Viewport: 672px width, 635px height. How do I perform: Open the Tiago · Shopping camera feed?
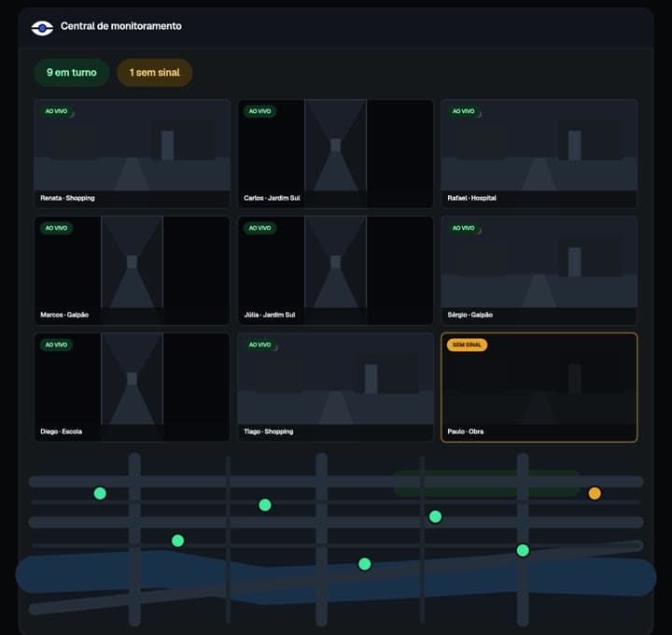[336, 388]
